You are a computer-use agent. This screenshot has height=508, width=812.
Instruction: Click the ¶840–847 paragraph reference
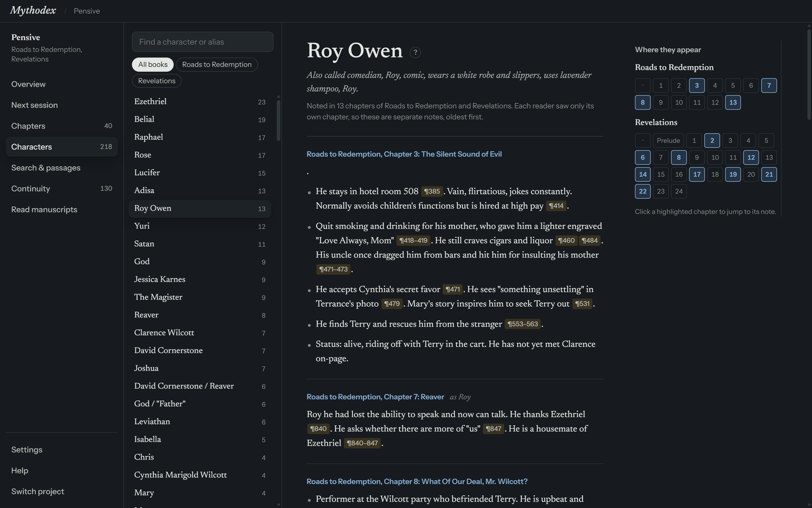click(362, 443)
